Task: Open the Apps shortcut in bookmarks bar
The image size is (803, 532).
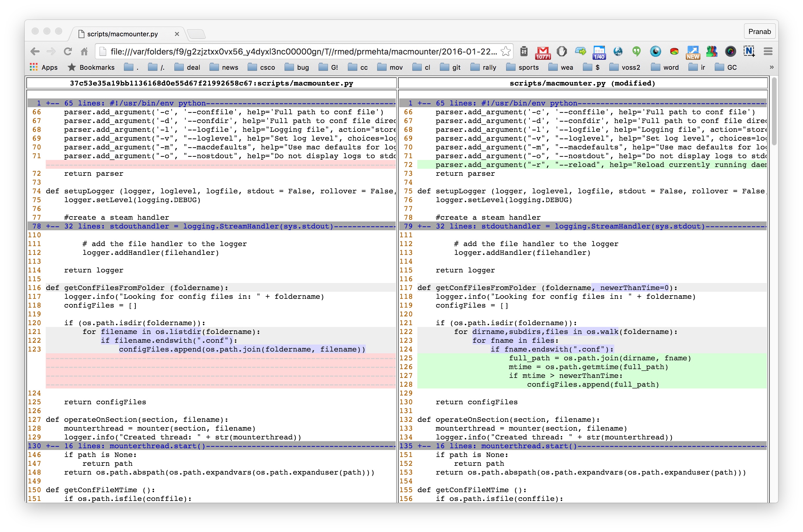Action: (x=44, y=67)
